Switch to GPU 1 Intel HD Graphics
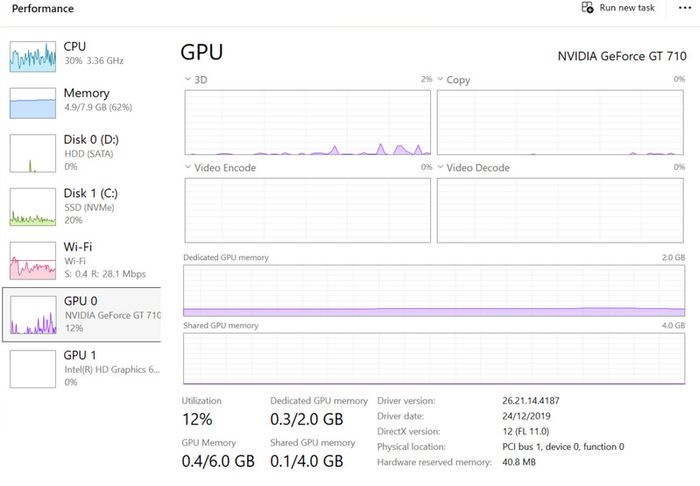Image resolution: width=700 pixels, height=486 pixels. pyautogui.click(x=82, y=369)
